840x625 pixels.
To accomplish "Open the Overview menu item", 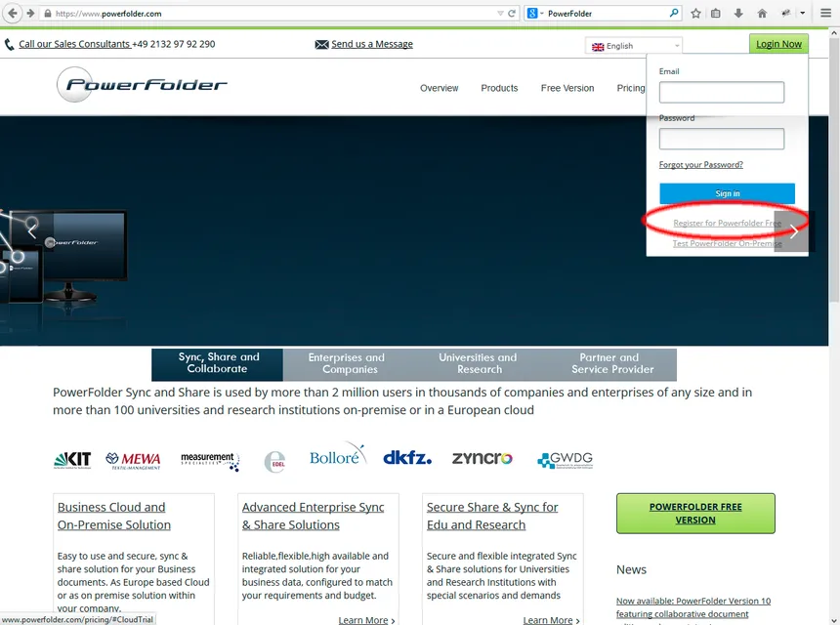I will tap(439, 88).
